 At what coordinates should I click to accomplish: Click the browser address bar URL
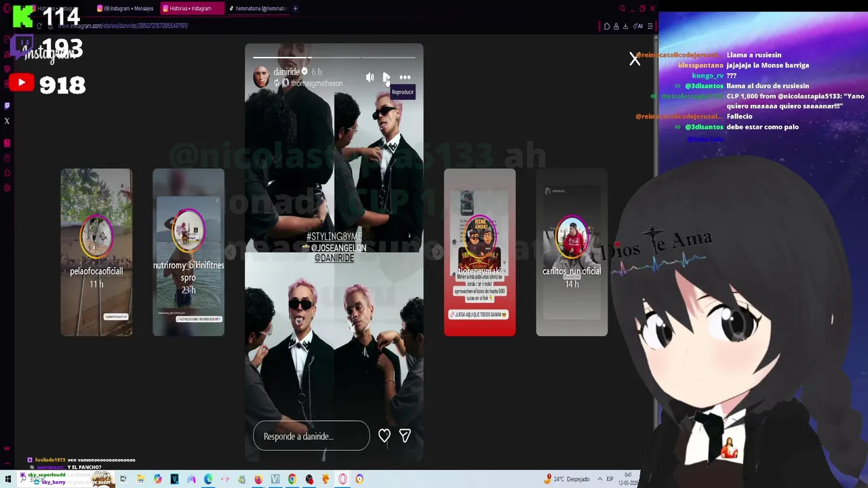point(122,26)
